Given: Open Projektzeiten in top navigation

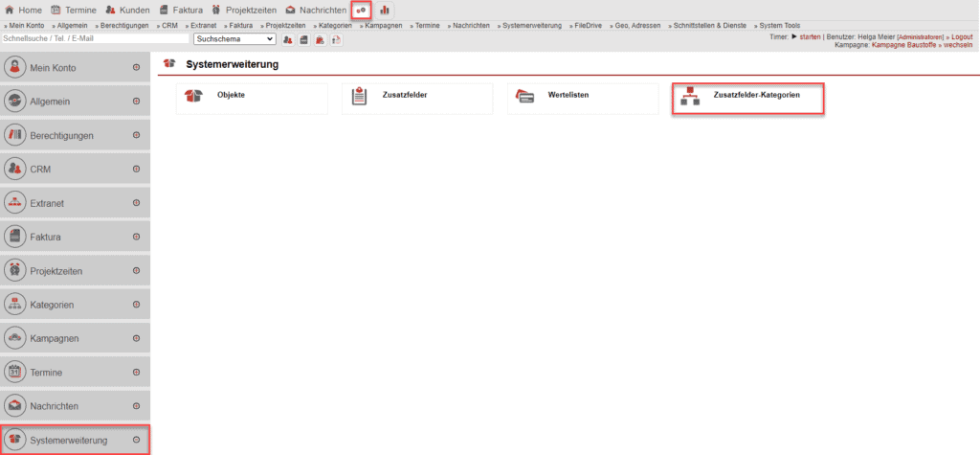Looking at the screenshot, I should coord(244,10).
